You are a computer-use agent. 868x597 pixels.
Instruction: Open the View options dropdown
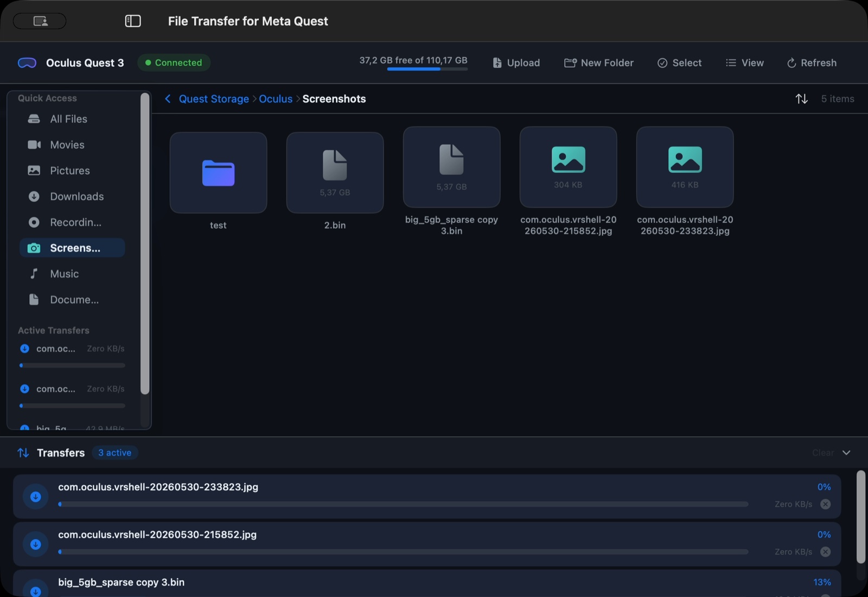pos(744,63)
